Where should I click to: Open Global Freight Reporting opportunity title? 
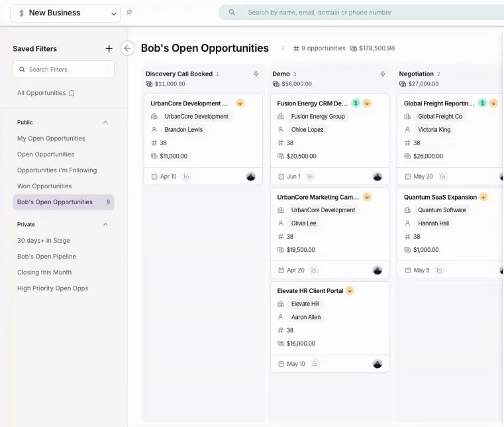(438, 103)
